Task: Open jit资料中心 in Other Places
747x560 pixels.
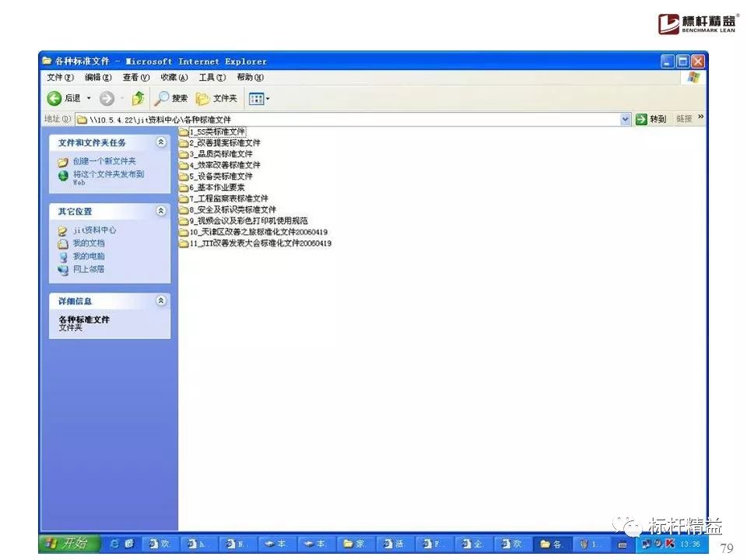Action: (94, 230)
